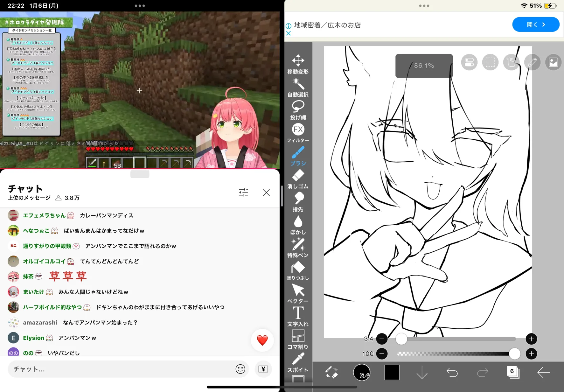The image size is (564, 392).
Task: Select 通りすがりの甲殻類's chat message
Action: (x=140, y=246)
